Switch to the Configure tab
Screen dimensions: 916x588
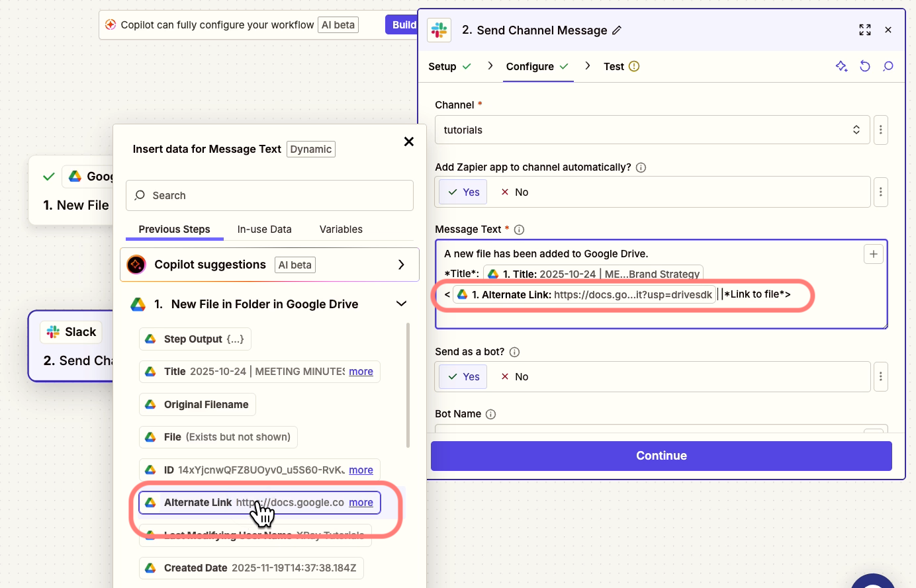(537, 66)
